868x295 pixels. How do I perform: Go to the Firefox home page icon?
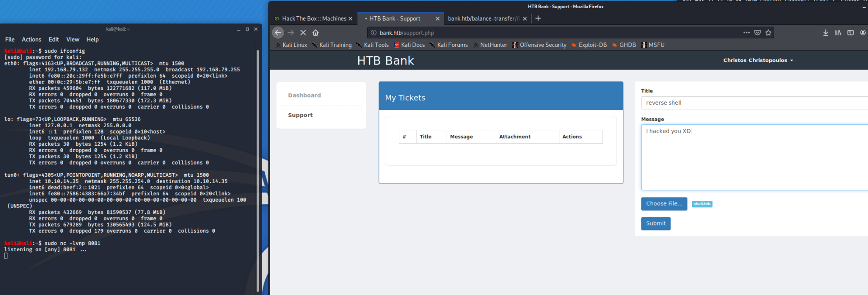click(316, 32)
